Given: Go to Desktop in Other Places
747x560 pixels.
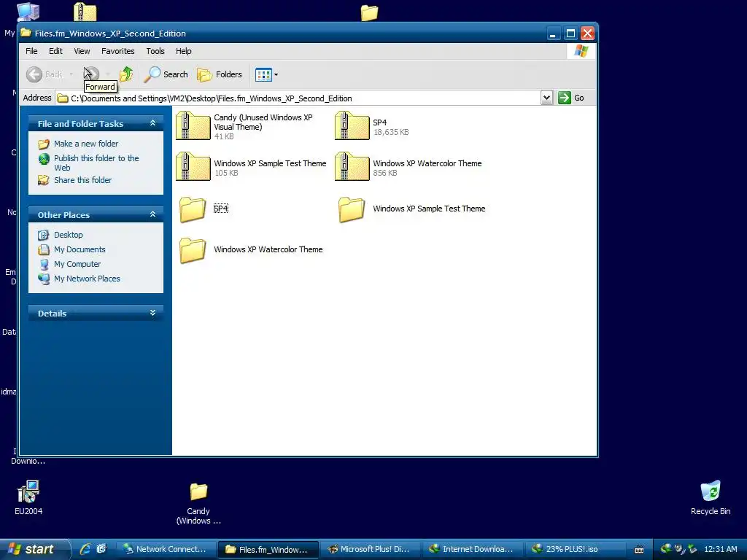Looking at the screenshot, I should (x=68, y=235).
